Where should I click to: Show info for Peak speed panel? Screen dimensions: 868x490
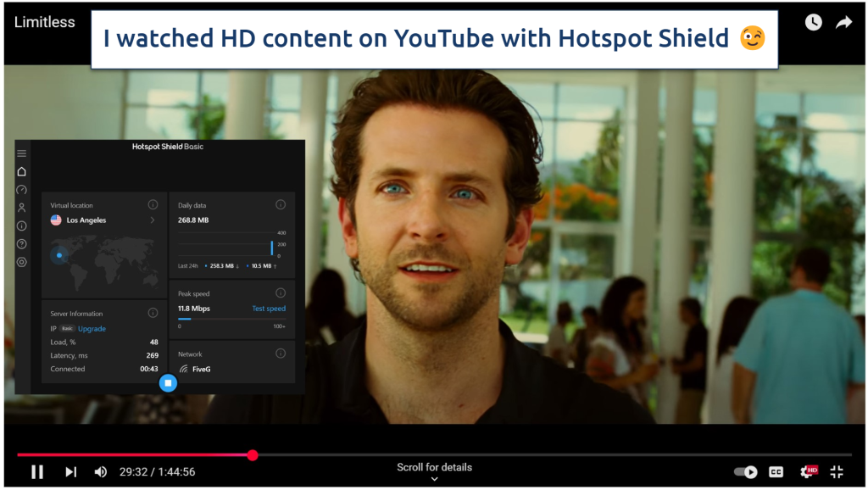tap(281, 293)
